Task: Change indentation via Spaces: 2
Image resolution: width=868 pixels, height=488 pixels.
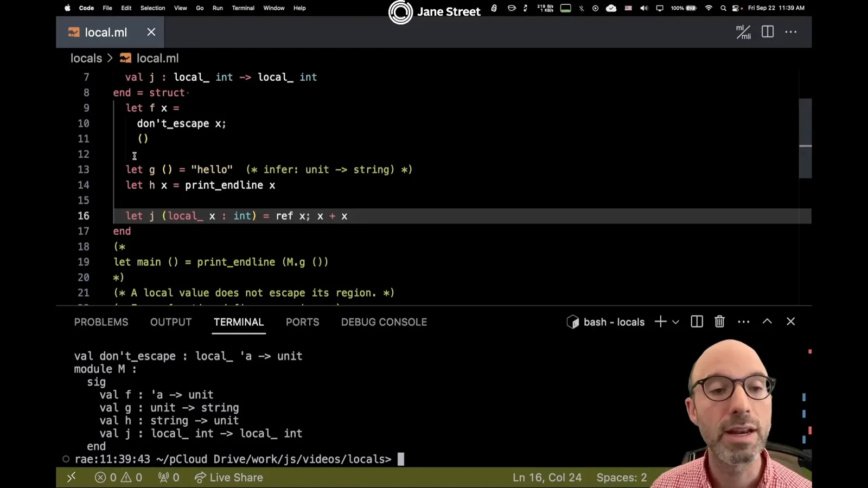Action: [622, 478]
